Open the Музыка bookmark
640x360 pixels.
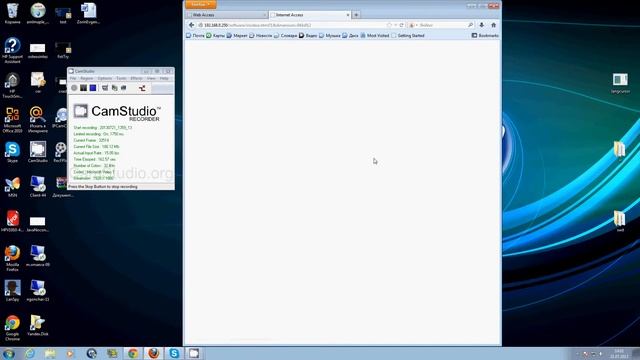[330, 36]
